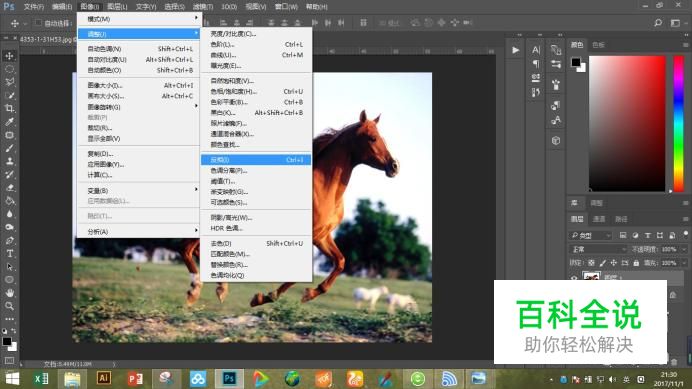The width and height of the screenshot is (692, 389).
Task: Select the Zoom magnifier tool
Action: (x=9, y=306)
